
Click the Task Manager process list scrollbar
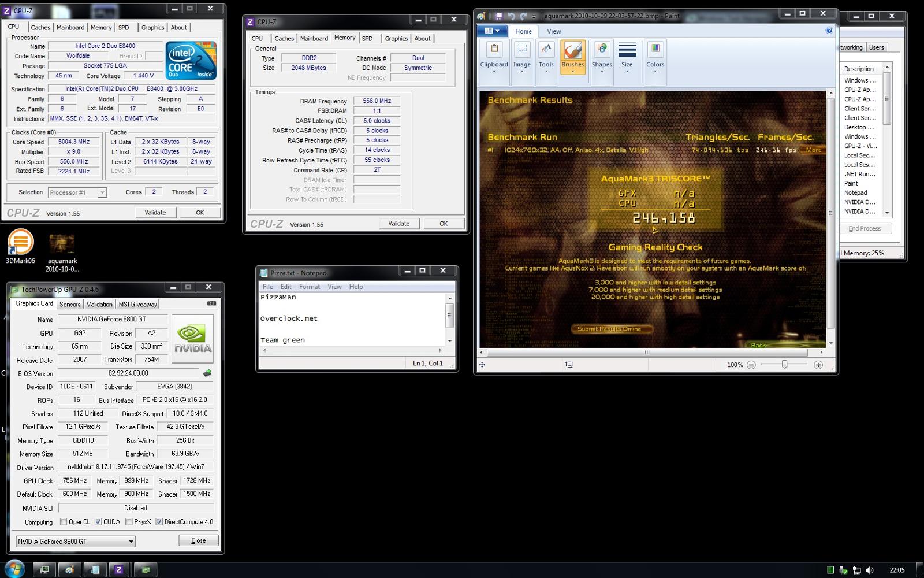(887, 139)
